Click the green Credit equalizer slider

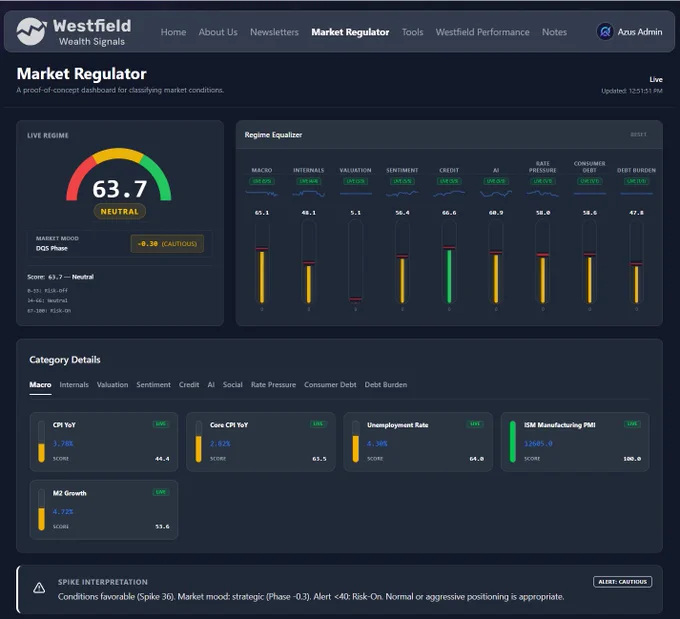449,262
